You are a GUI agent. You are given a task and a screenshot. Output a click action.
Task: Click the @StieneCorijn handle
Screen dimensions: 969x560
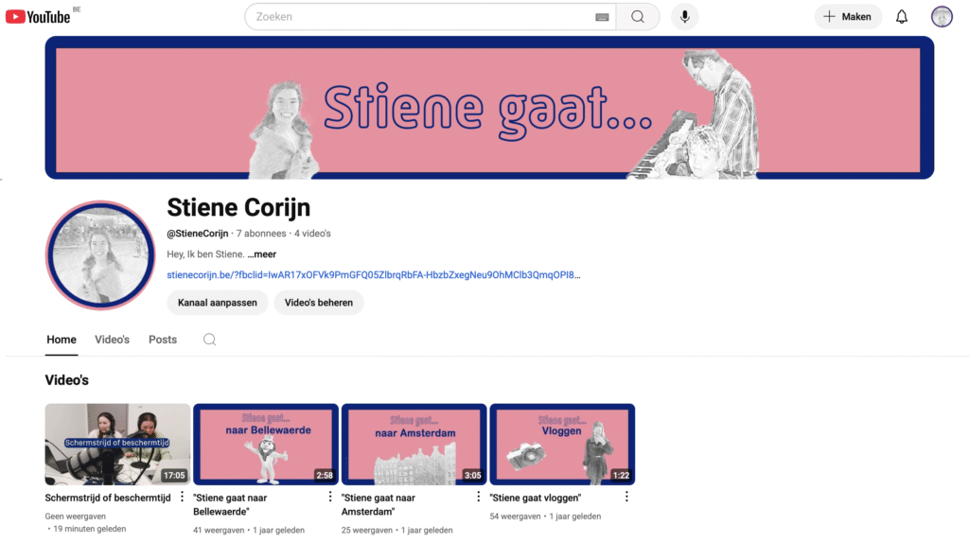tap(197, 234)
